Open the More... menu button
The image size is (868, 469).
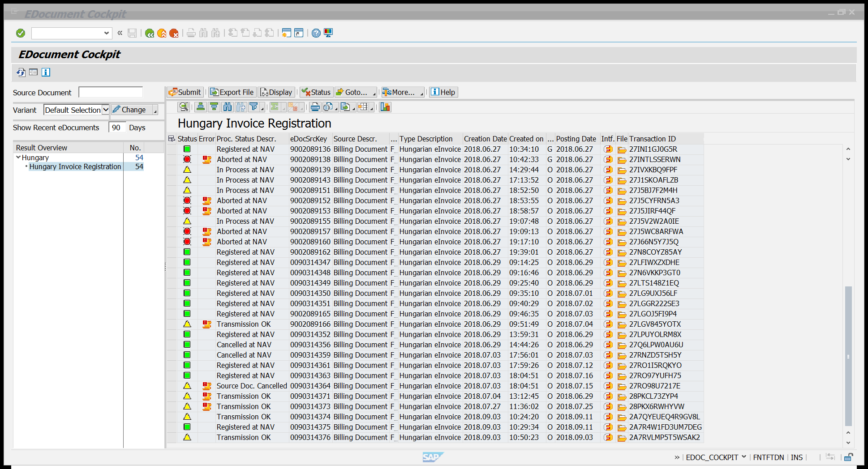403,92
